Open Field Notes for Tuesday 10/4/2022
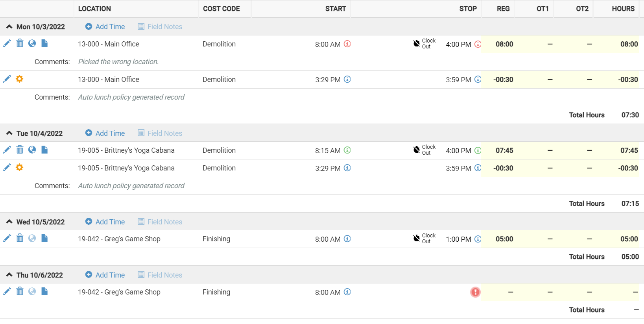 click(x=160, y=133)
